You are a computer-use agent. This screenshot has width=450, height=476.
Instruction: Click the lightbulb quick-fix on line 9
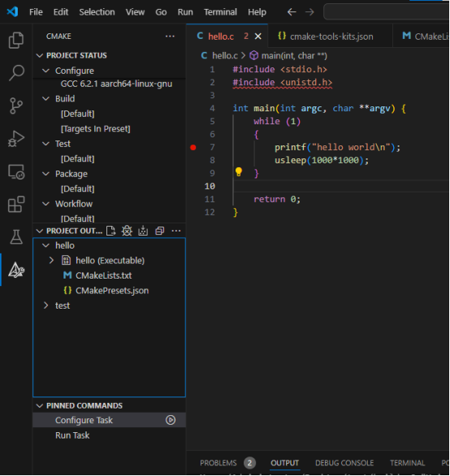[239, 172]
